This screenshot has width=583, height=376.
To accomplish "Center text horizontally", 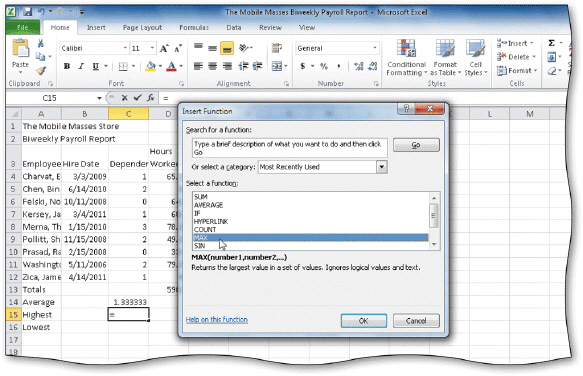I will [x=212, y=66].
